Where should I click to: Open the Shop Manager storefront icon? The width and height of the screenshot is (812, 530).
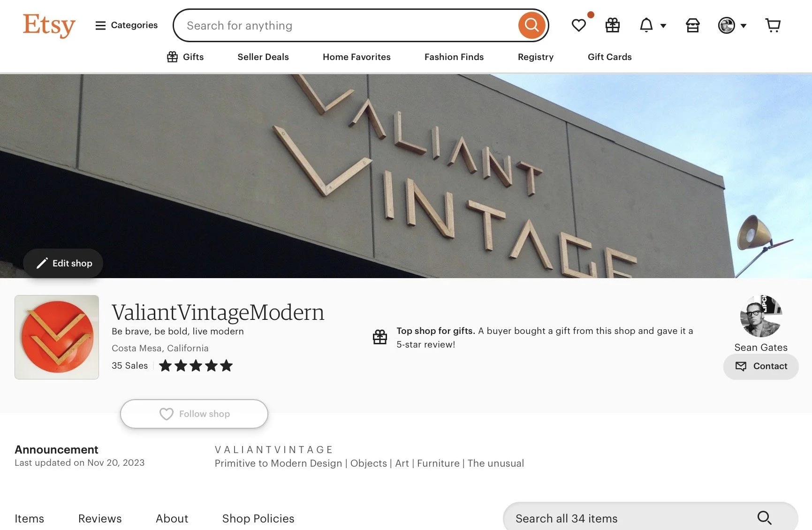(x=692, y=25)
